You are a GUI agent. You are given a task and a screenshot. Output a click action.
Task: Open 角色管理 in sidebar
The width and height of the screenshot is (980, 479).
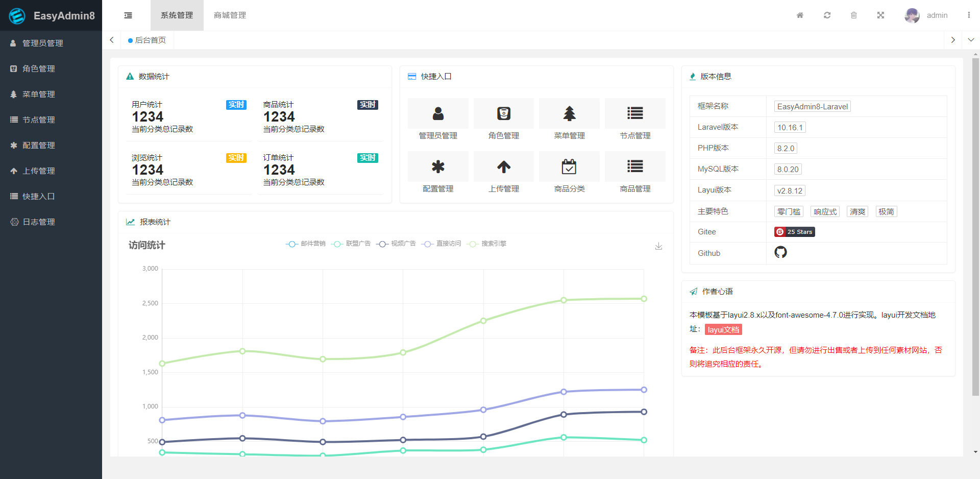tap(51, 69)
